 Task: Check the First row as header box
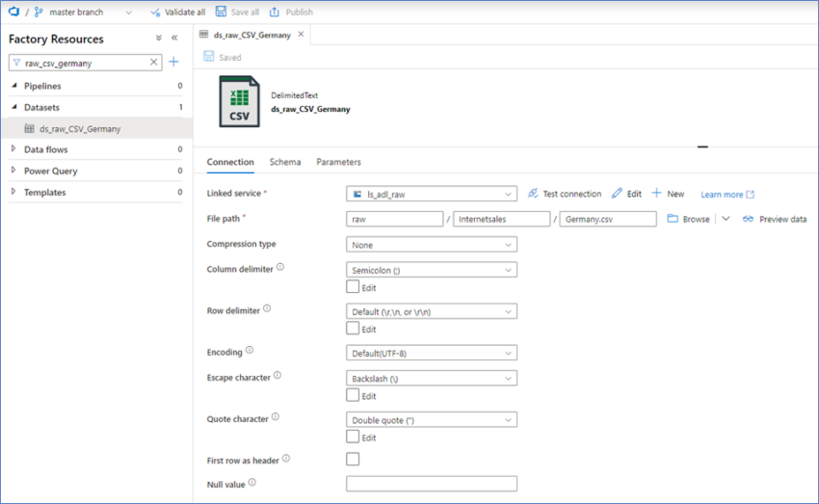[x=353, y=460]
